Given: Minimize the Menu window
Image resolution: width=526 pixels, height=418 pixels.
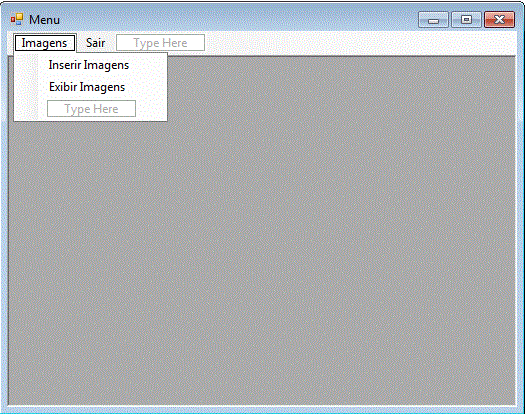Looking at the screenshot, I should coord(433,20).
